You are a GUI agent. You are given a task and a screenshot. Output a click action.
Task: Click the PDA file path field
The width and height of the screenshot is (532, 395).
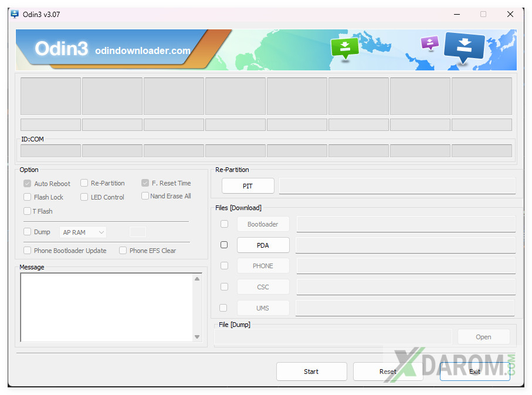(x=405, y=245)
